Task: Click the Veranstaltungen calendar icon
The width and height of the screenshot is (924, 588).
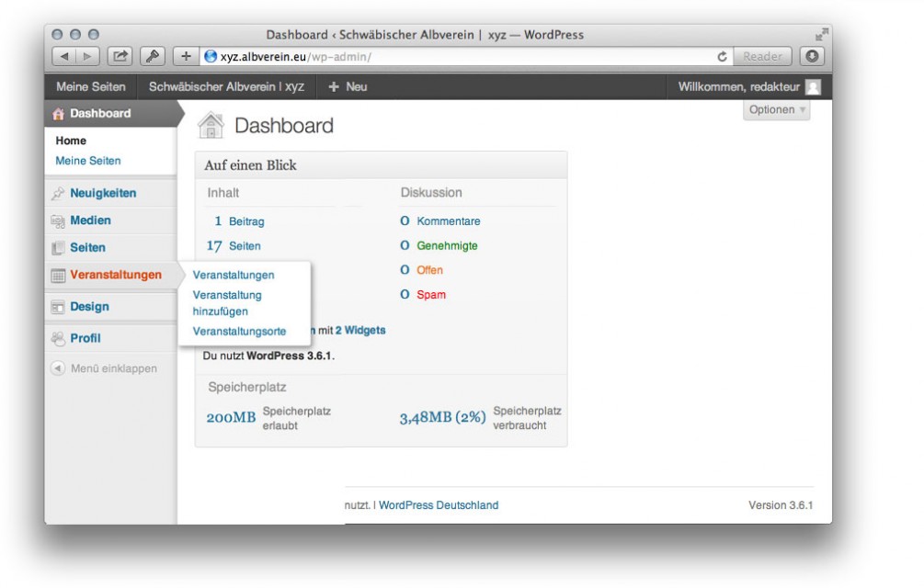Action: [x=58, y=275]
